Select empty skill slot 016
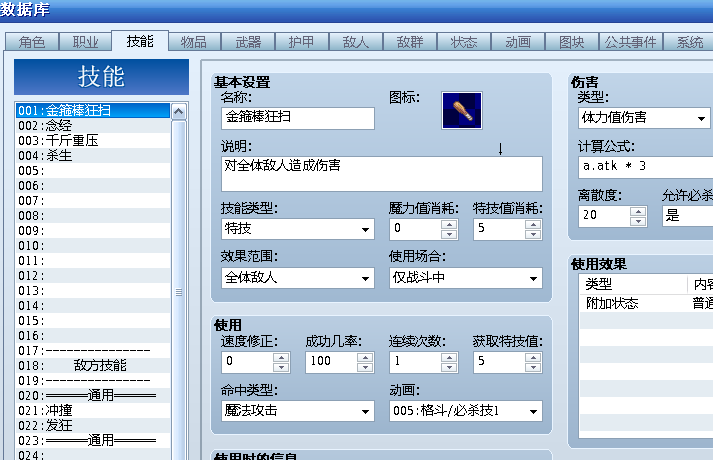 point(93,335)
